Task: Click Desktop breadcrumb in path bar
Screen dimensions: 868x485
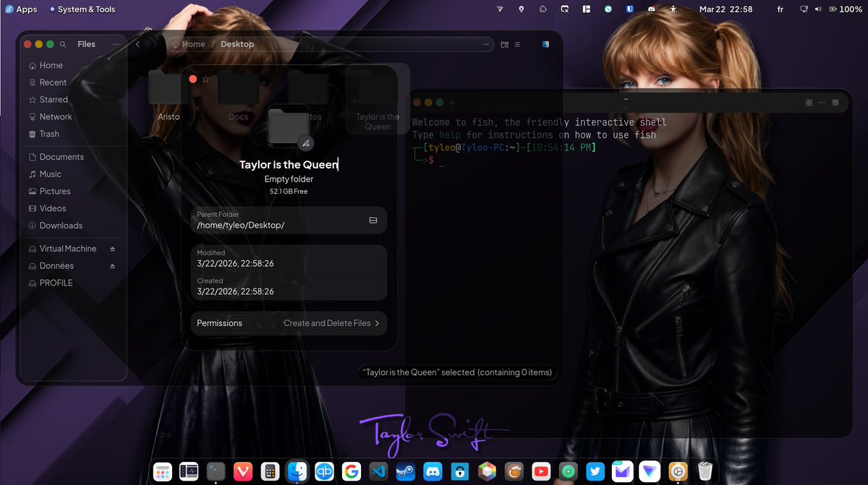Action: click(x=237, y=44)
